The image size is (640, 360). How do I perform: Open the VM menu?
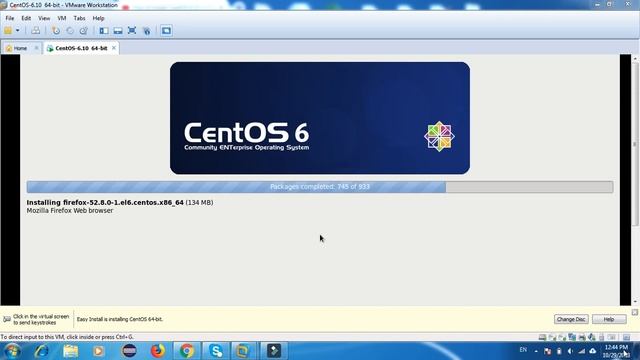click(x=62, y=18)
